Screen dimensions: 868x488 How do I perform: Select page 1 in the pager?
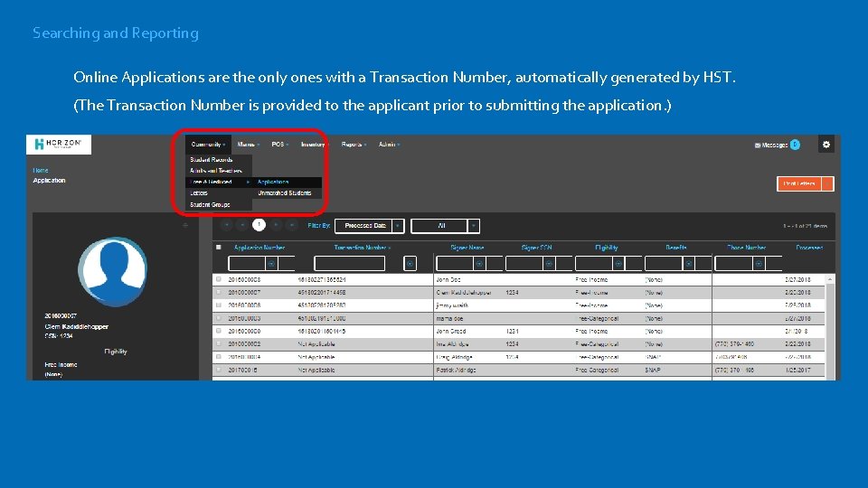pos(259,225)
